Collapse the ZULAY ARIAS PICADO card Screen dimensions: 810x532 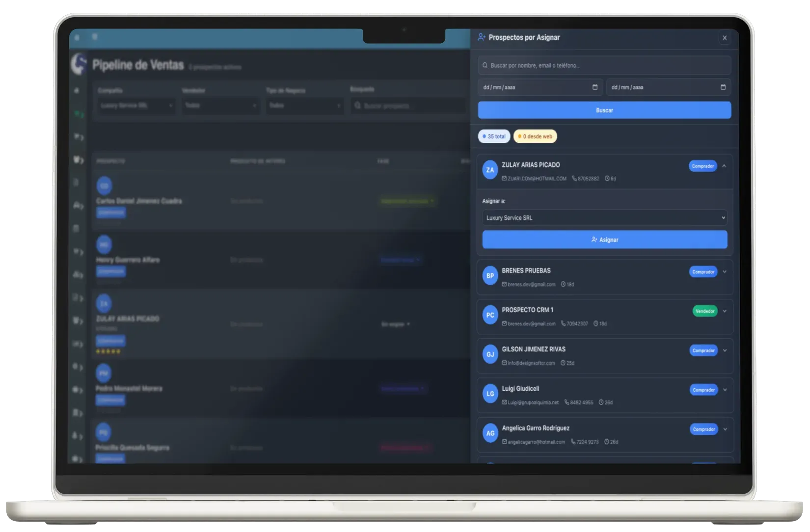tap(724, 166)
